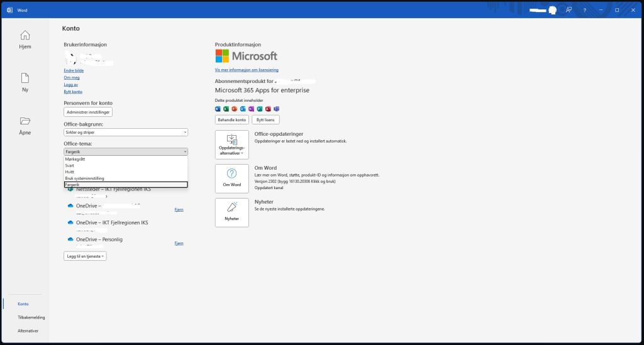This screenshot has height=345, width=644.
Task: Click the Publisher icon in product list
Action: (260, 109)
